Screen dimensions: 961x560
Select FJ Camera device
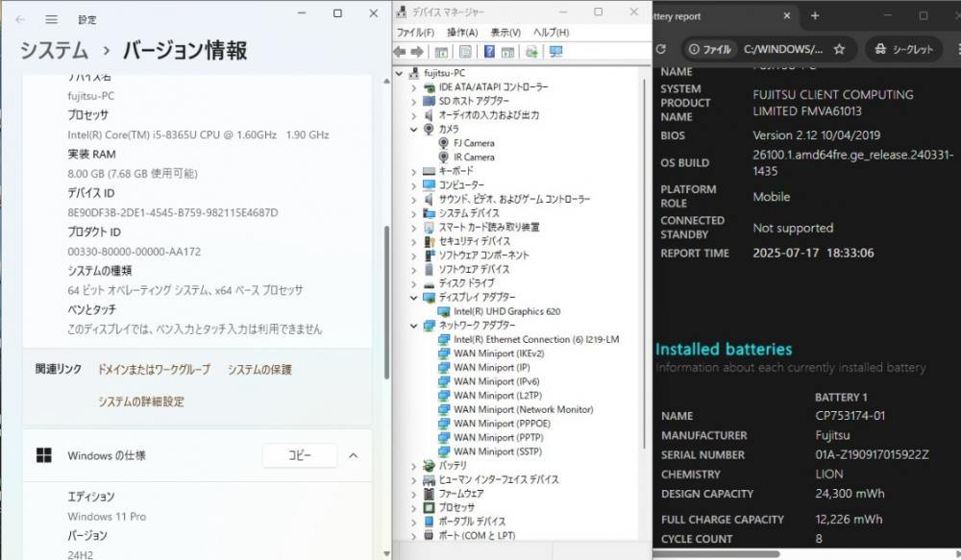(x=474, y=143)
